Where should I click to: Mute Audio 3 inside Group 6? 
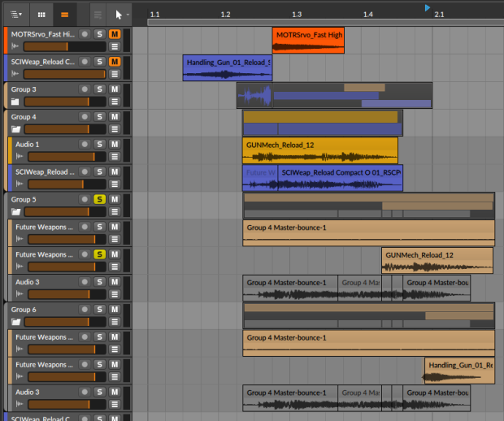[115, 392]
